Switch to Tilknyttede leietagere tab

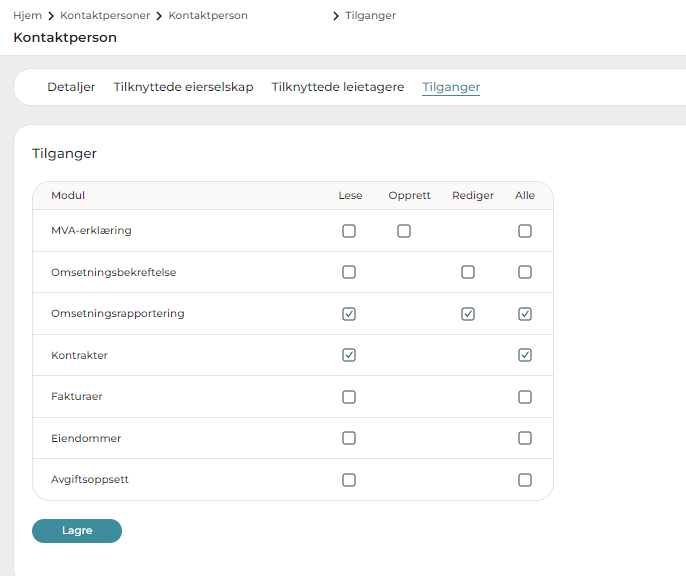coord(338,87)
